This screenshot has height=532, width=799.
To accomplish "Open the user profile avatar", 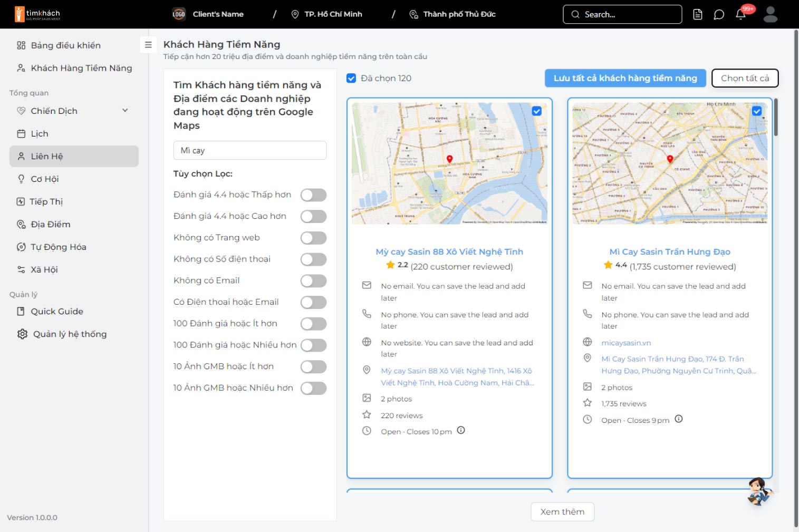I will 771,14.
